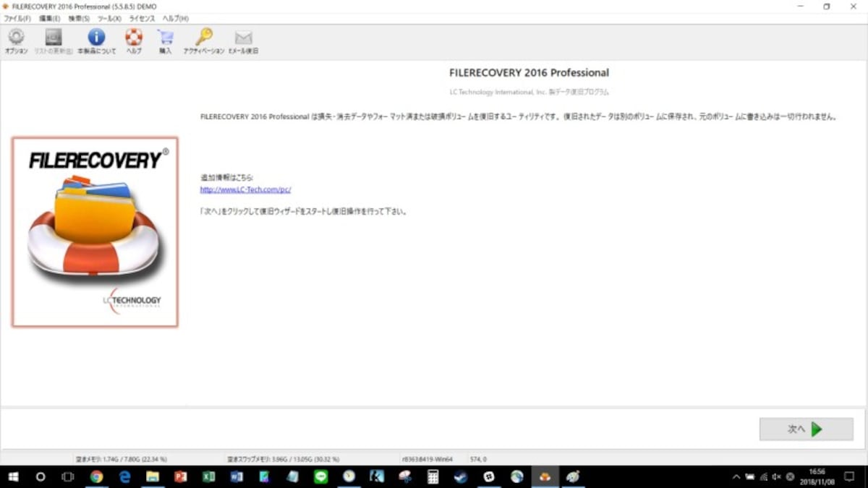The image size is (868, 488).
Task: Click the active FILERECOVERY taskbar icon
Action: click(x=545, y=477)
